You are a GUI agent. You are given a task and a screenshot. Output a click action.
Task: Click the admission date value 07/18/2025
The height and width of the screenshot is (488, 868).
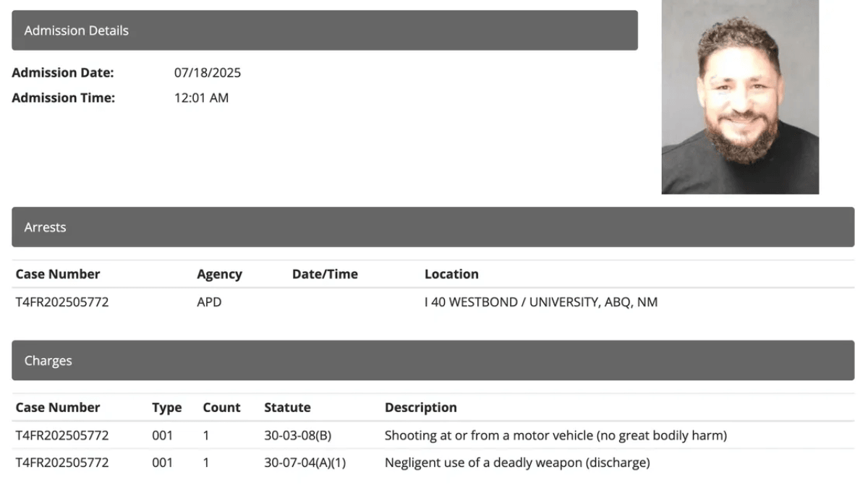[x=208, y=73]
